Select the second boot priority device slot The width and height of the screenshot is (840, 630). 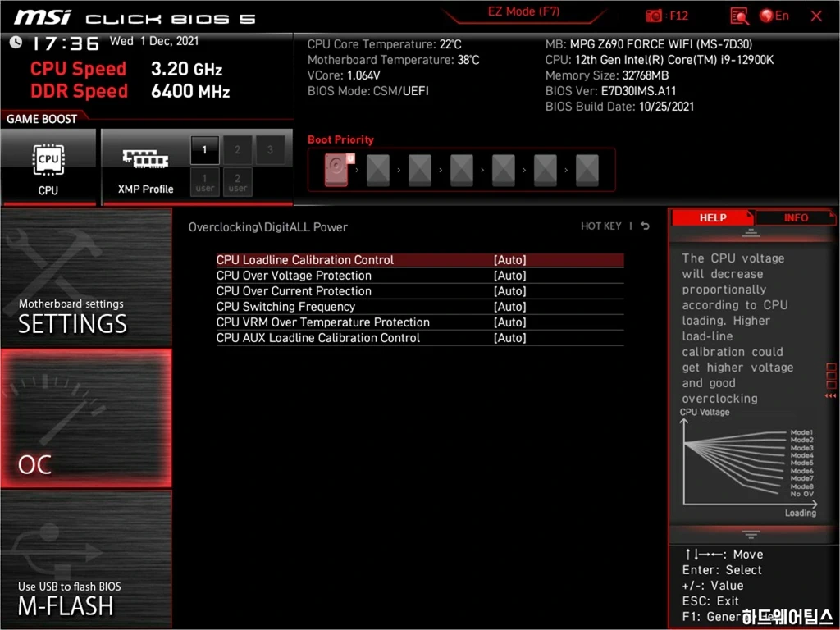pyautogui.click(x=378, y=171)
